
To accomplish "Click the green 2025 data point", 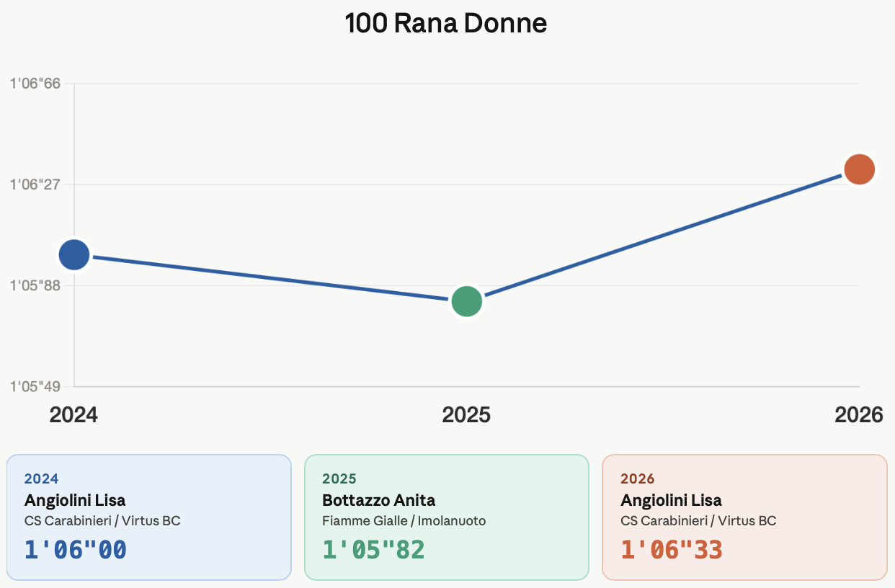I will click(466, 301).
